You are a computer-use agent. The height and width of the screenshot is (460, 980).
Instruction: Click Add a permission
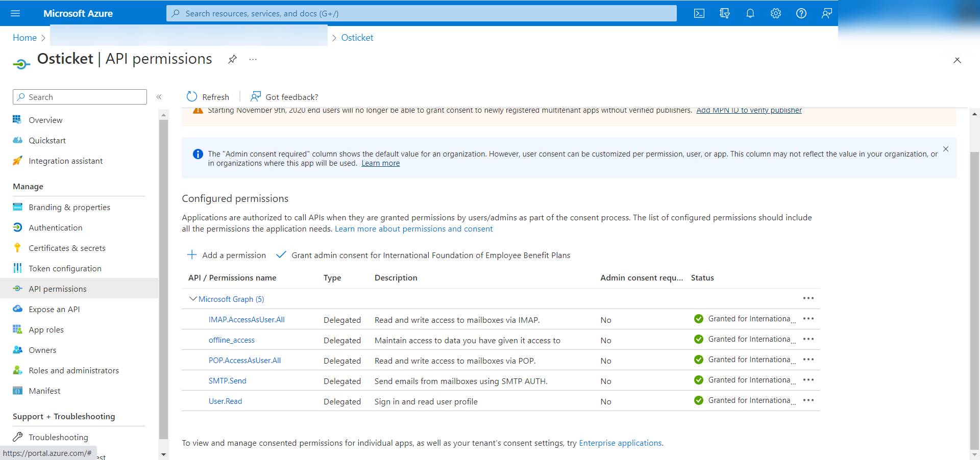(227, 255)
